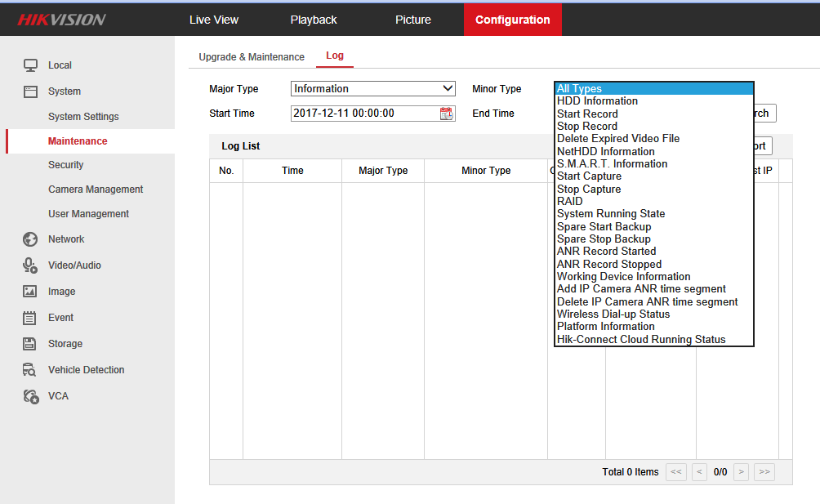Click the Image picture icon in sidebar
The image size is (820, 504).
click(x=30, y=292)
